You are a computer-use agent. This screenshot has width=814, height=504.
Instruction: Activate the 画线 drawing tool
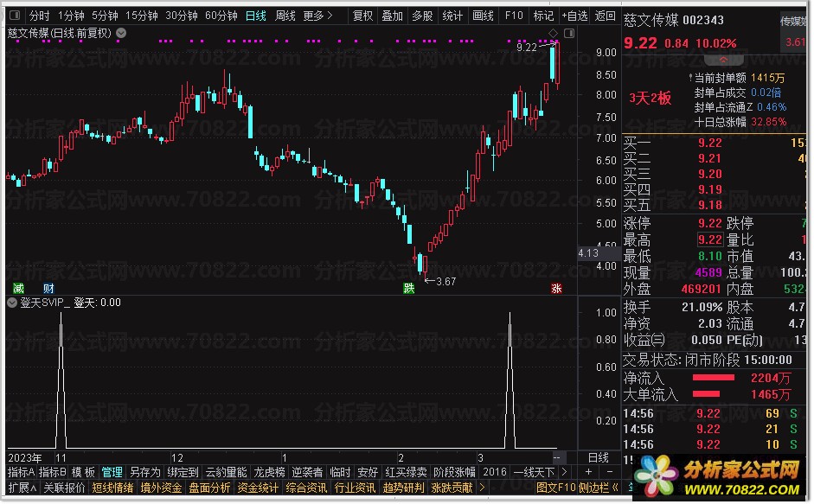point(483,16)
